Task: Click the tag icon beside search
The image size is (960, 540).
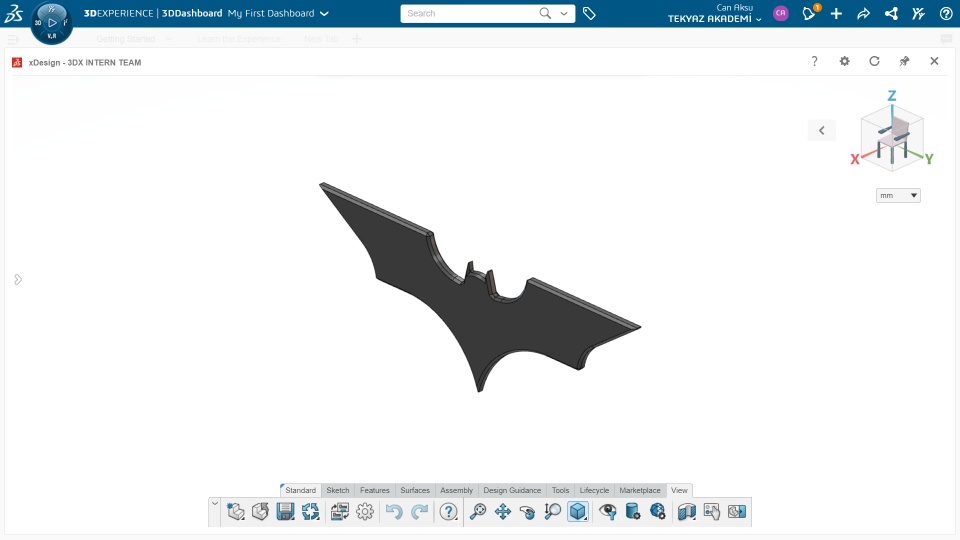Action: coord(589,13)
